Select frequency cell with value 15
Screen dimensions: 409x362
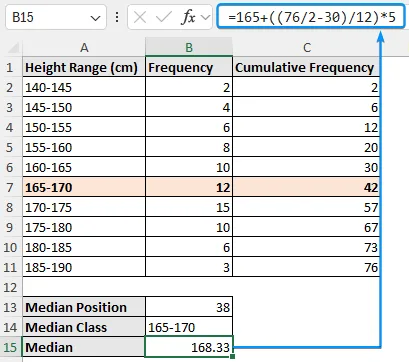pos(189,207)
